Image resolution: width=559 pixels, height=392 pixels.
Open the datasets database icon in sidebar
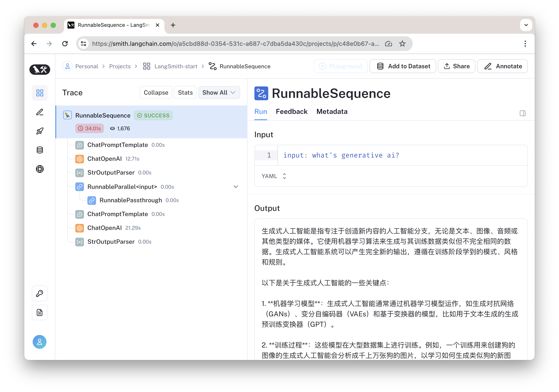pos(40,150)
